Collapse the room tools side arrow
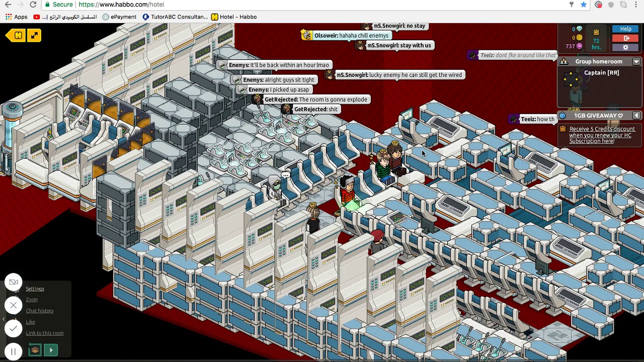 3,319
